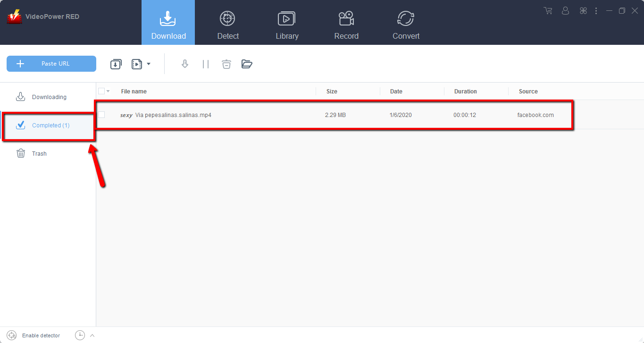Expand the select-all dropdown next to checkbox

click(x=108, y=91)
